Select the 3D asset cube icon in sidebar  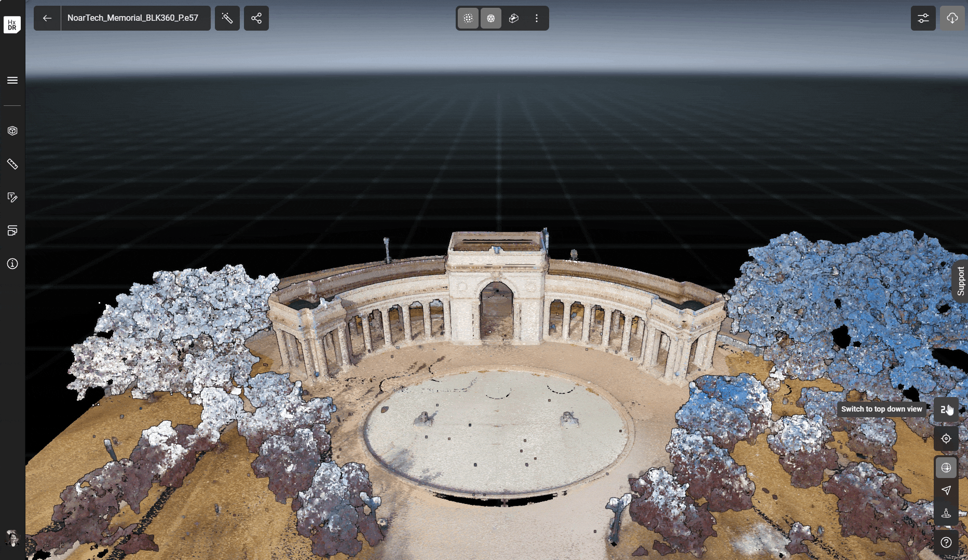[x=12, y=131]
